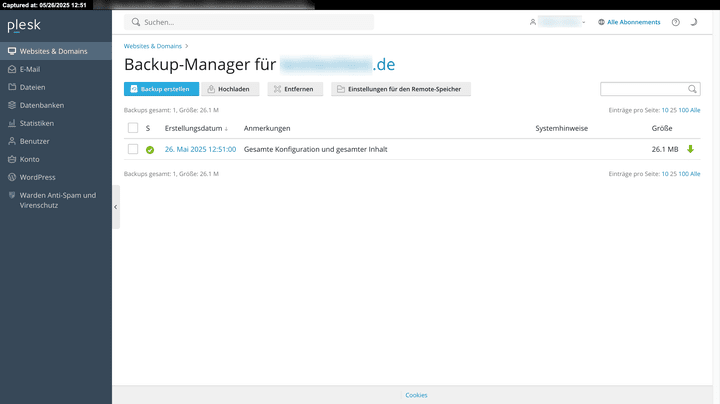This screenshot has height=404, width=720.
Task: Open WordPress from the sidebar
Action: tap(37, 177)
